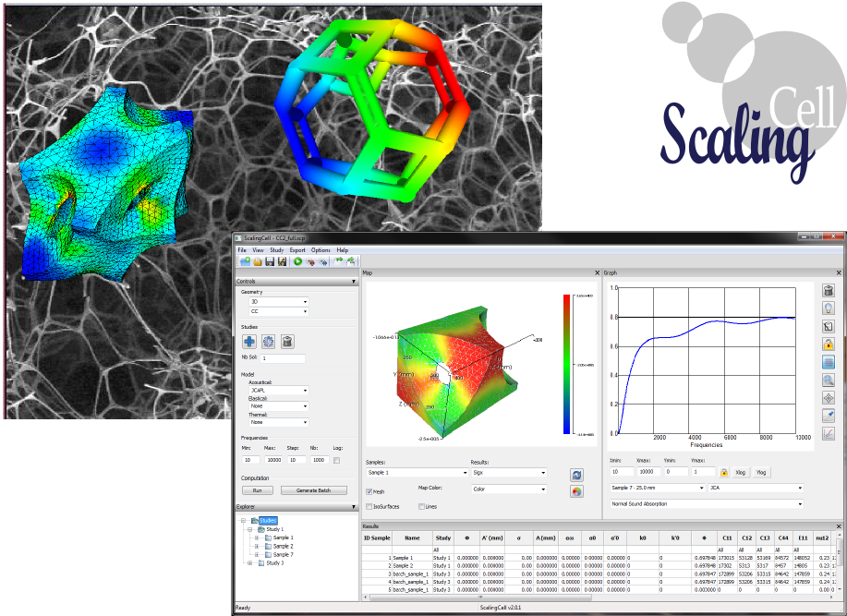This screenshot has height=616, width=847.
Task: Click the red arrow toolbar icon after play
Action: click(310, 262)
